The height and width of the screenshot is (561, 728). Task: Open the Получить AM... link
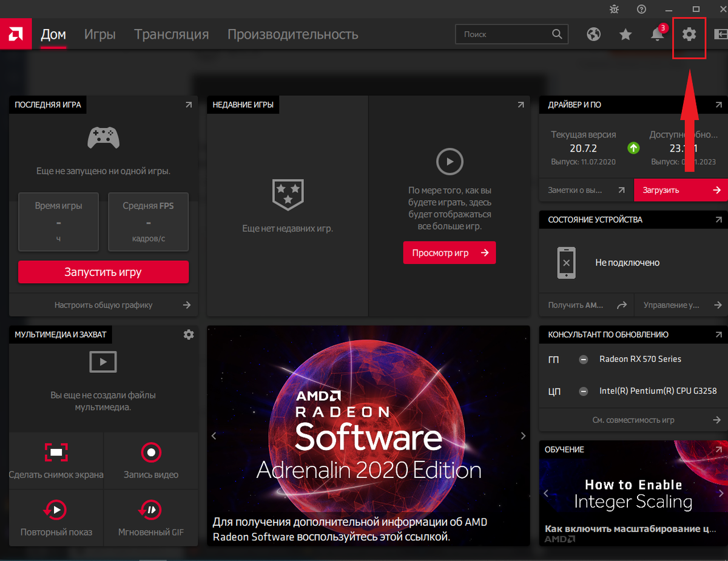click(x=586, y=306)
